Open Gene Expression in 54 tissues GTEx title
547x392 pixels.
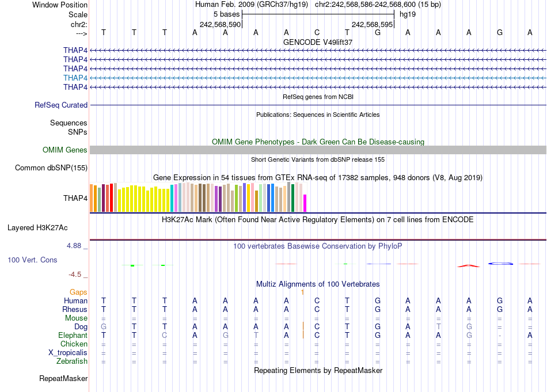coord(318,177)
